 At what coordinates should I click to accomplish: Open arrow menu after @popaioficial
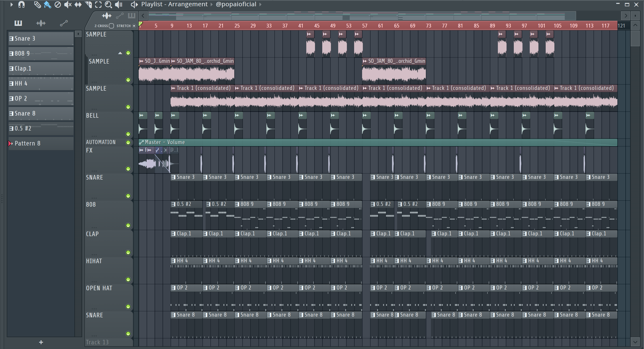tap(260, 5)
